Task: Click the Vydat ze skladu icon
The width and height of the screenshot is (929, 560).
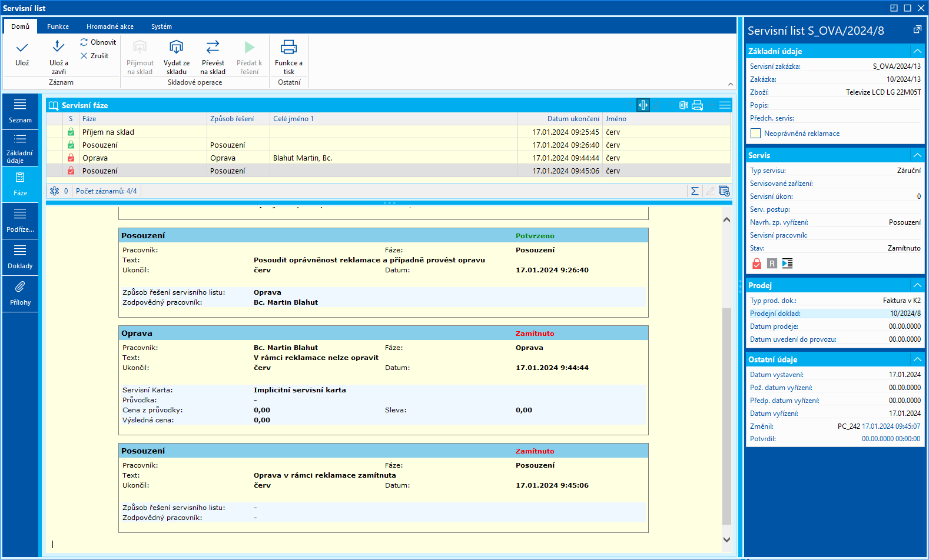Action: 176,47
